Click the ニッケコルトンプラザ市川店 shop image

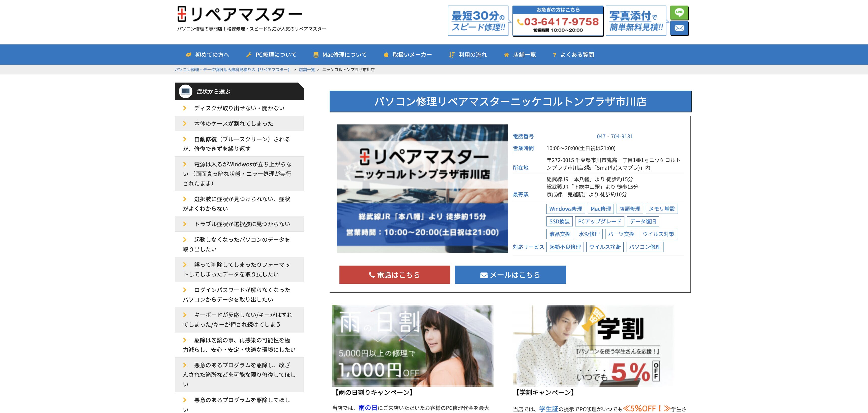point(422,189)
